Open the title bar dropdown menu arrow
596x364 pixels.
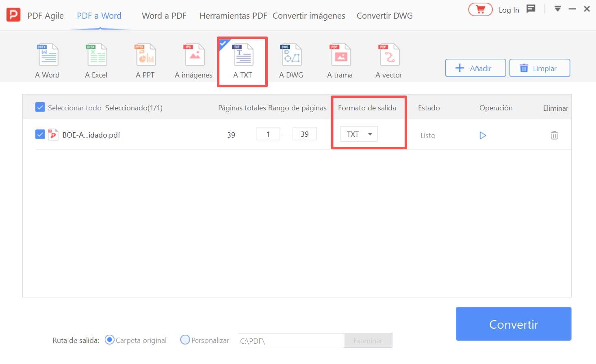coord(557,9)
